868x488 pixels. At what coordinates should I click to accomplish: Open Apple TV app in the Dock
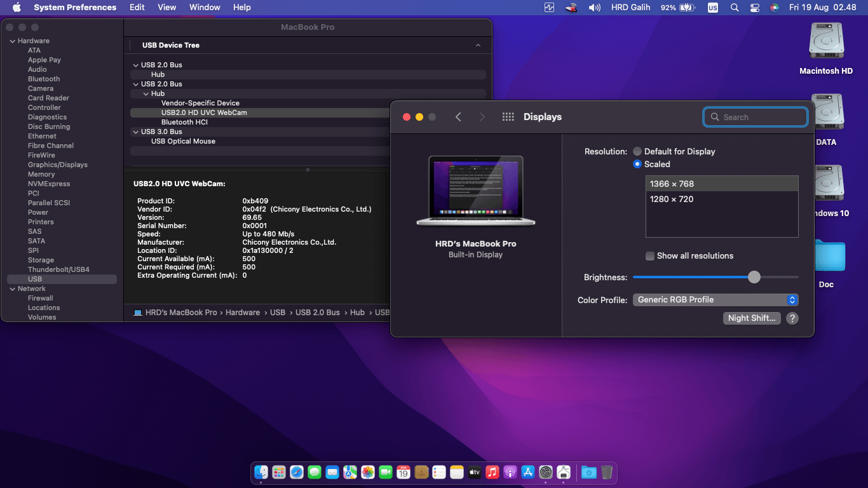[475, 472]
